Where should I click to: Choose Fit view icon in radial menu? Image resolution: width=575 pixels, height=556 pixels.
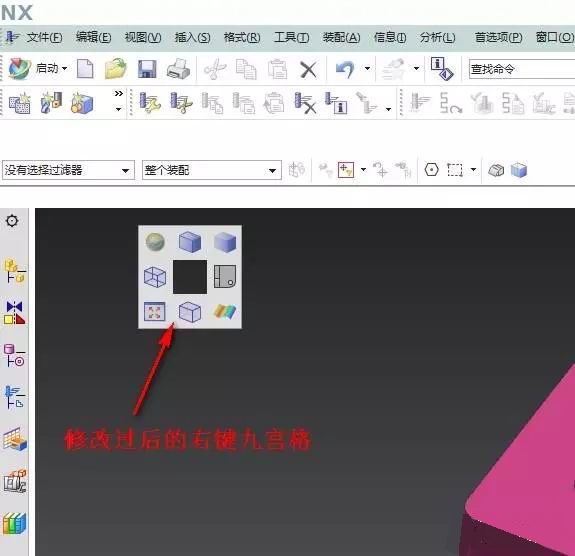click(155, 312)
